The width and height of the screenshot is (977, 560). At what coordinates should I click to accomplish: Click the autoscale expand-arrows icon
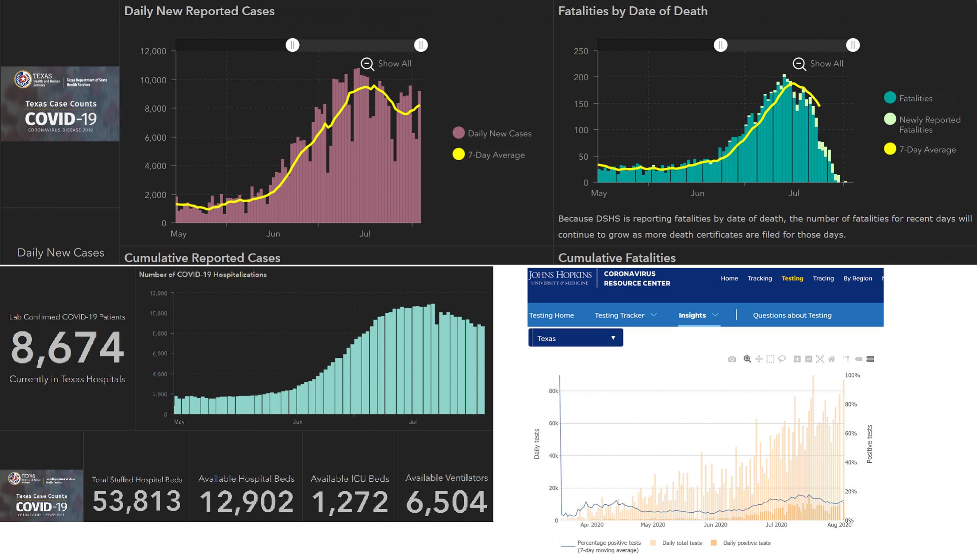820,359
